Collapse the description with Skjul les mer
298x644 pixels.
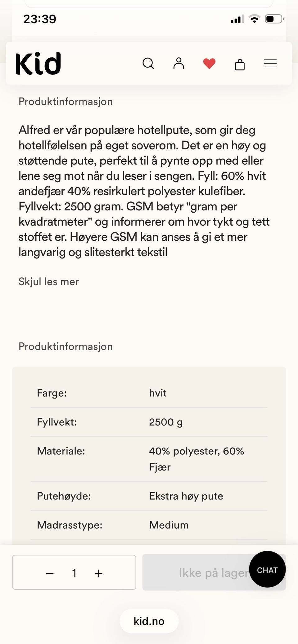[49, 281]
